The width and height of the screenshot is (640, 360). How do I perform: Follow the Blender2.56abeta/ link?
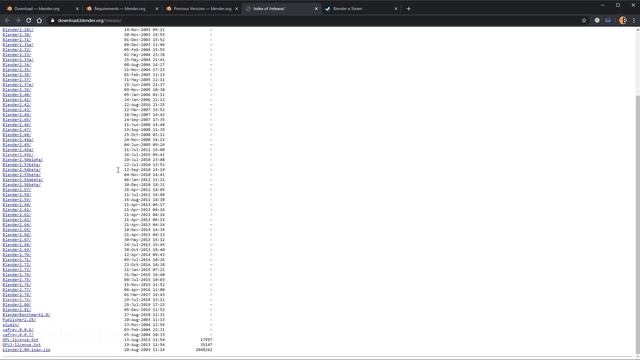23,180
